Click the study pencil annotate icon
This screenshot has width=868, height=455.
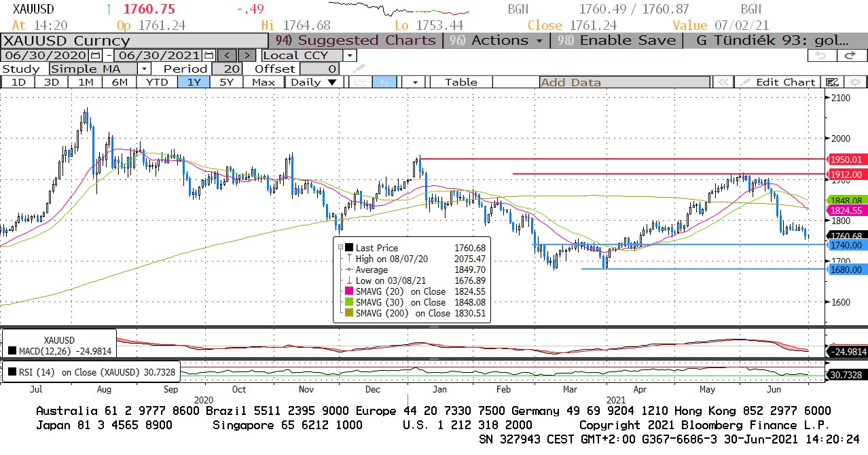click(358, 69)
